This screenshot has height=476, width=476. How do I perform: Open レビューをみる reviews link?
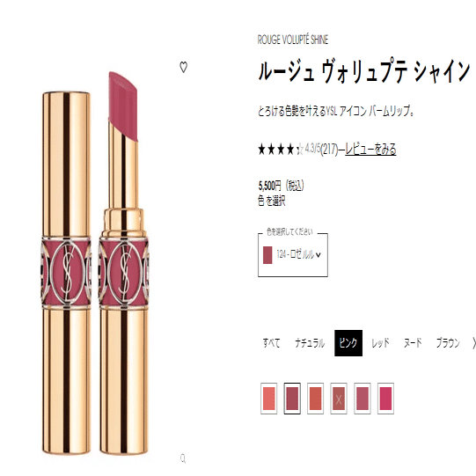coord(370,150)
